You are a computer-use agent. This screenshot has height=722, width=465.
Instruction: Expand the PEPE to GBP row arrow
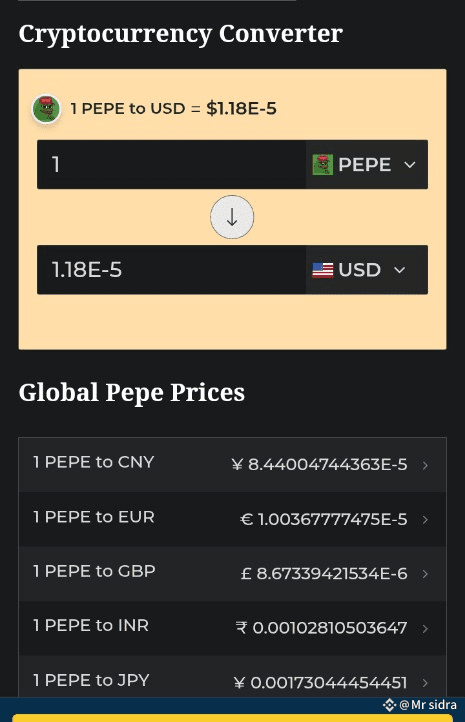425,574
